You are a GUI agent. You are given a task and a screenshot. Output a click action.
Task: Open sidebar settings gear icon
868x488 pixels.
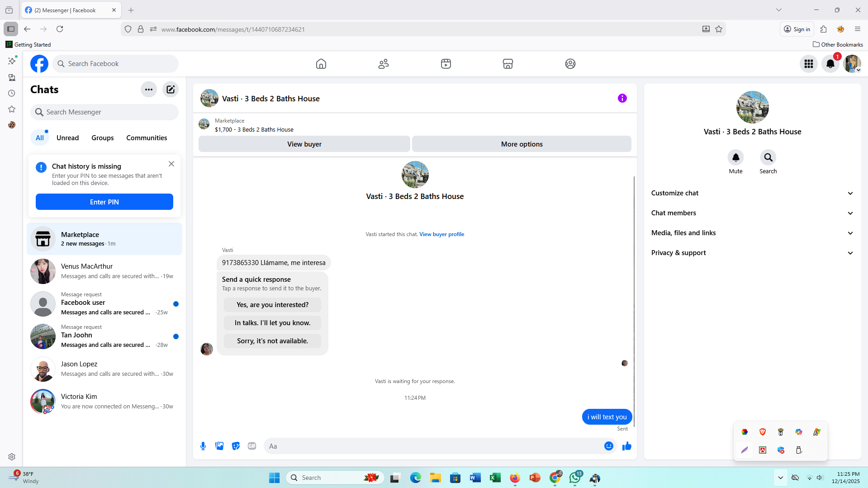click(12, 457)
